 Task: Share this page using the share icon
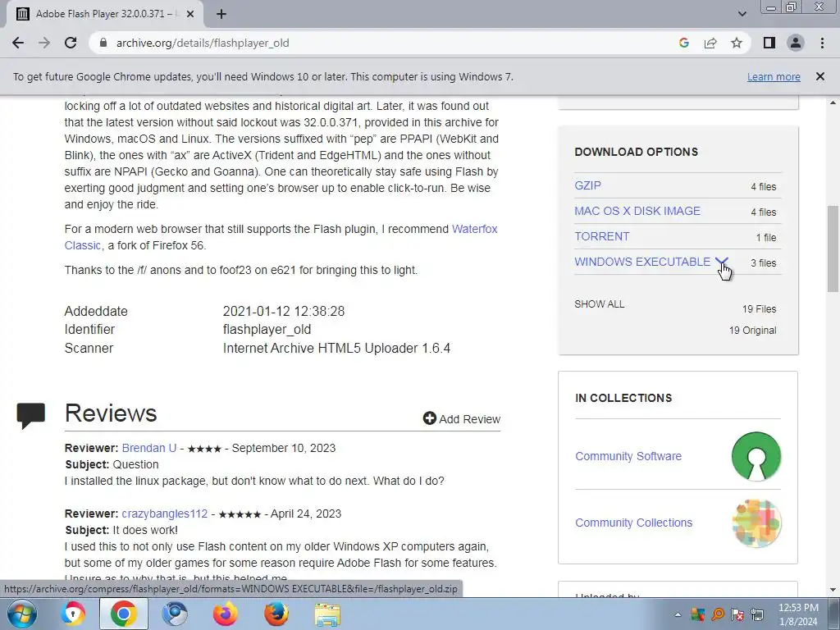[x=710, y=43]
